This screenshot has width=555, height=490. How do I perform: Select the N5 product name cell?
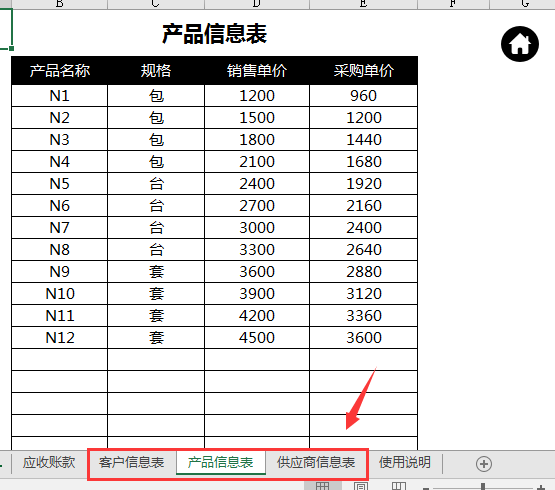59,183
